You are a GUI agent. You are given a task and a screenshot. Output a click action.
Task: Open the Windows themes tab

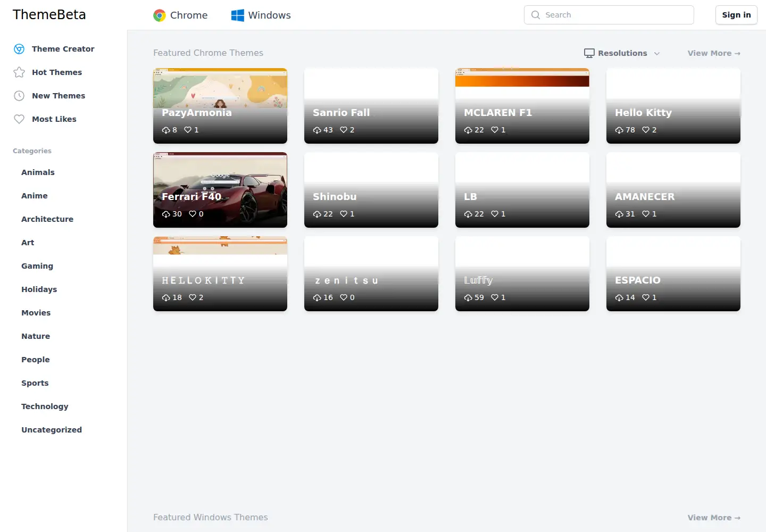[x=261, y=15]
